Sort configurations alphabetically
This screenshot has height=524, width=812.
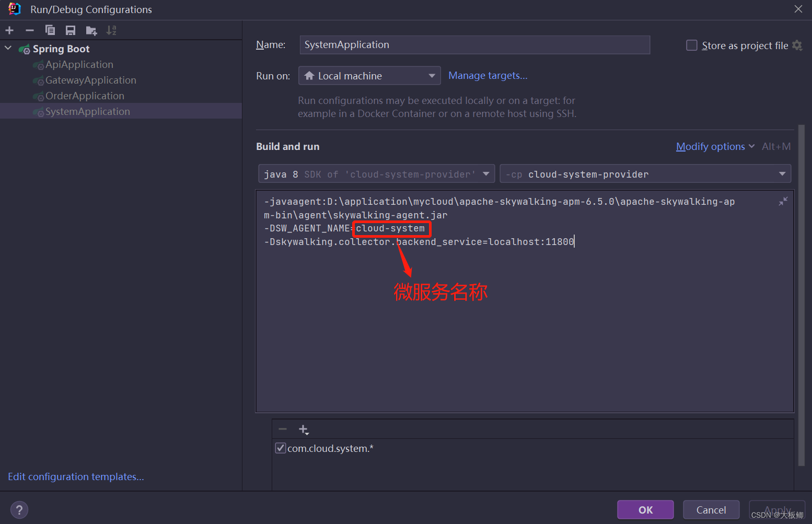(x=111, y=30)
